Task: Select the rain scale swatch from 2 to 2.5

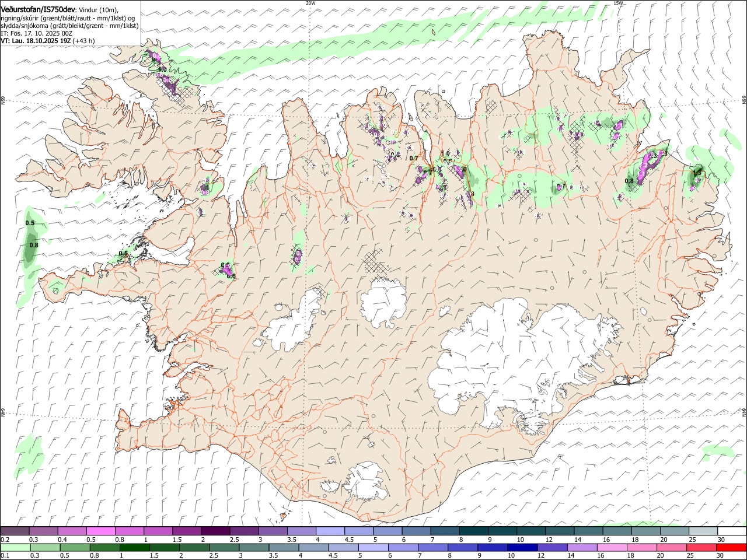Action: point(194,548)
